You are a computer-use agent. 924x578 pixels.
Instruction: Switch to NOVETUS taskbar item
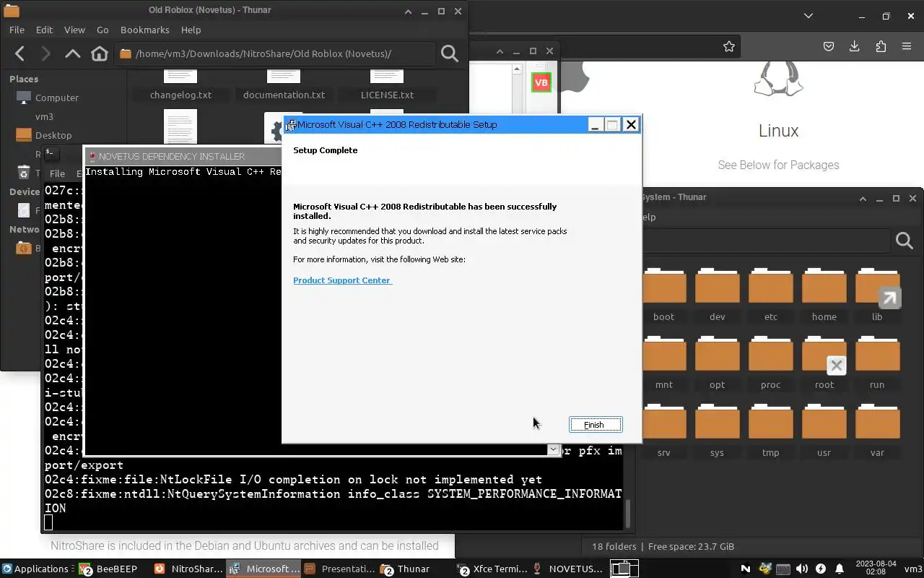pyautogui.click(x=568, y=569)
